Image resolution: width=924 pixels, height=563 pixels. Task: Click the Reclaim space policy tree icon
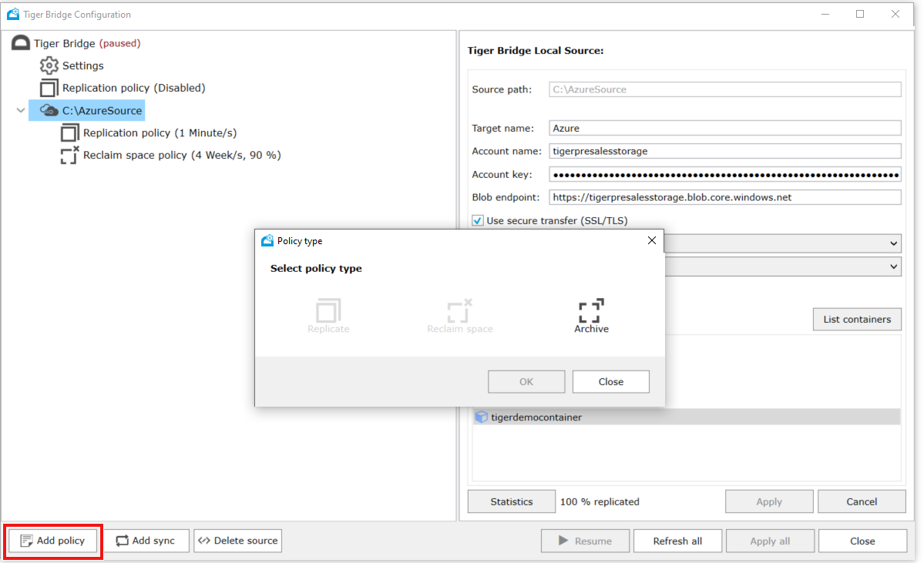pos(69,155)
